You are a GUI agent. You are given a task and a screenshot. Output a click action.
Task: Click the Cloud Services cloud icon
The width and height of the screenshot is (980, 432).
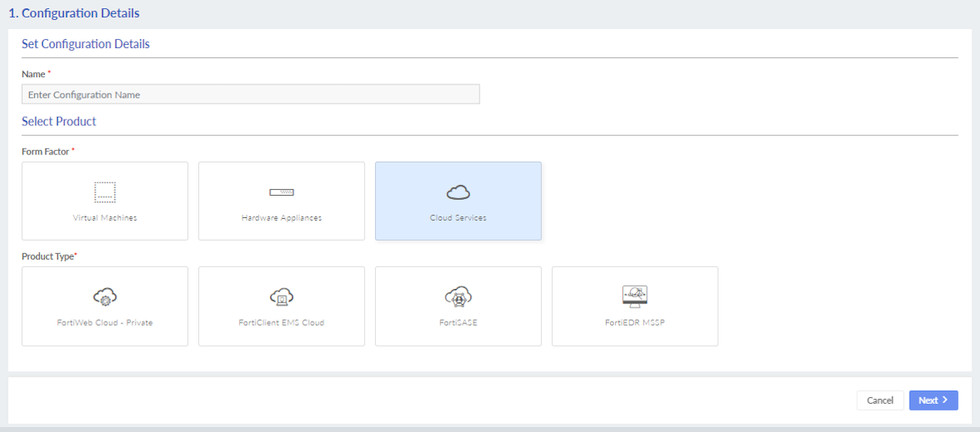point(458,193)
